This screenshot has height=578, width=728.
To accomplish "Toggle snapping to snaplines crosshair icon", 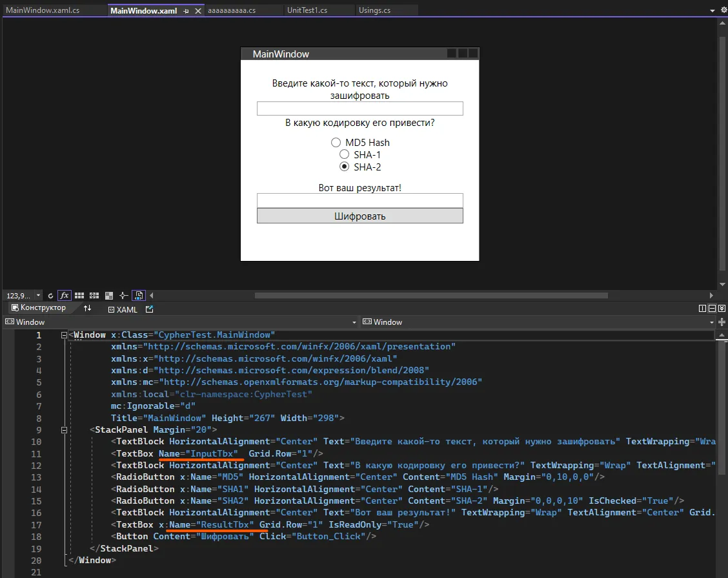I will click(x=123, y=296).
